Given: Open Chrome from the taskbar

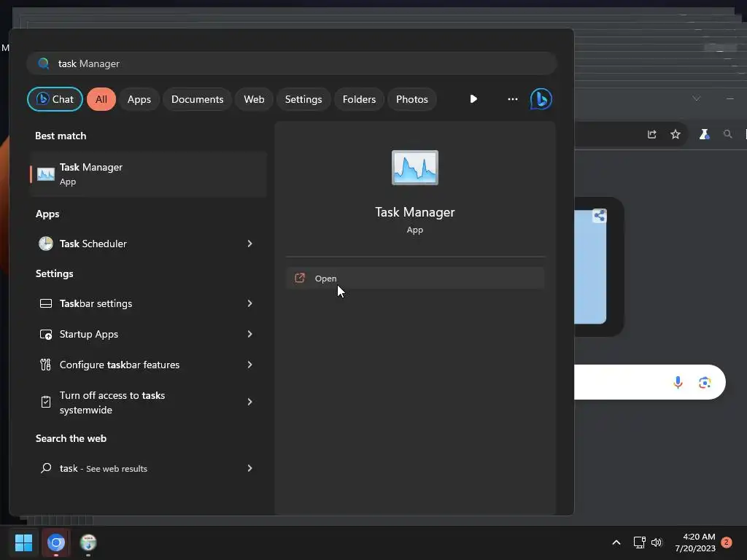Looking at the screenshot, I should pos(55,542).
